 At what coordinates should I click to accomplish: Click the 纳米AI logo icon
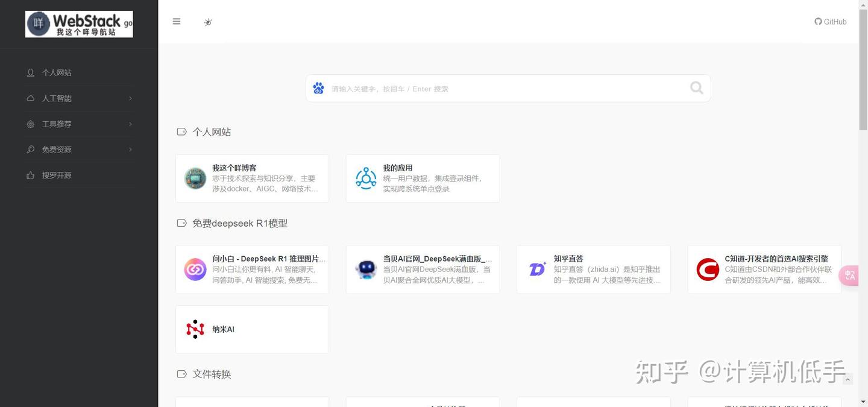tap(195, 329)
